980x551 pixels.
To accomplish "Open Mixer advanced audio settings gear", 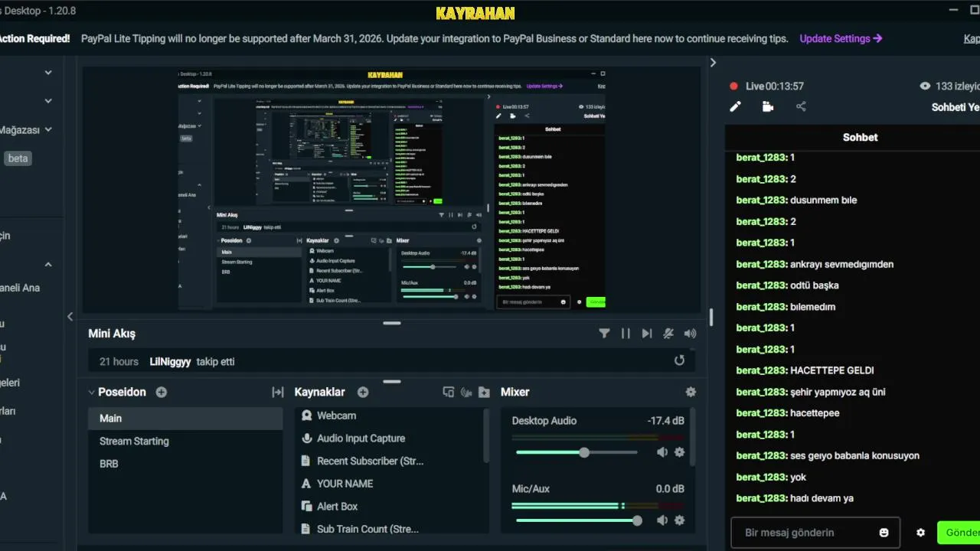I will (x=691, y=392).
